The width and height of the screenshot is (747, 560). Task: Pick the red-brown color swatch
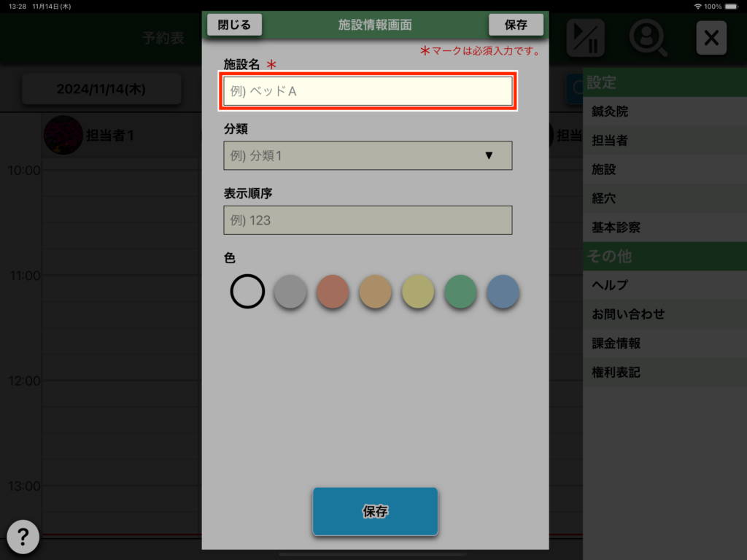click(333, 292)
